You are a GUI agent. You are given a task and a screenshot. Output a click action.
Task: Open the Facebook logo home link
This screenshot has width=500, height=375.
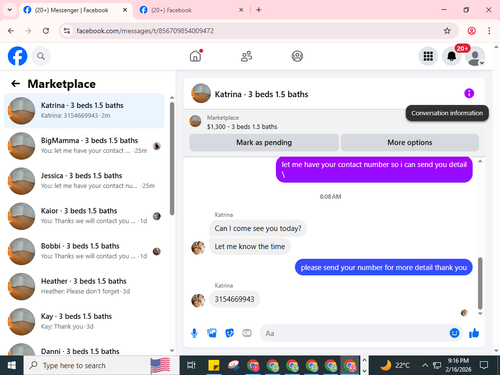(17, 56)
